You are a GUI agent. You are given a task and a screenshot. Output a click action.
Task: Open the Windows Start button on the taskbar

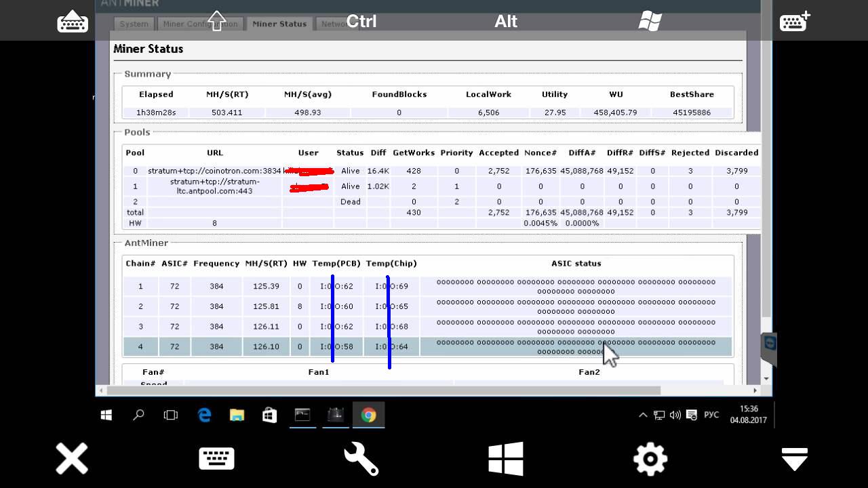click(106, 415)
